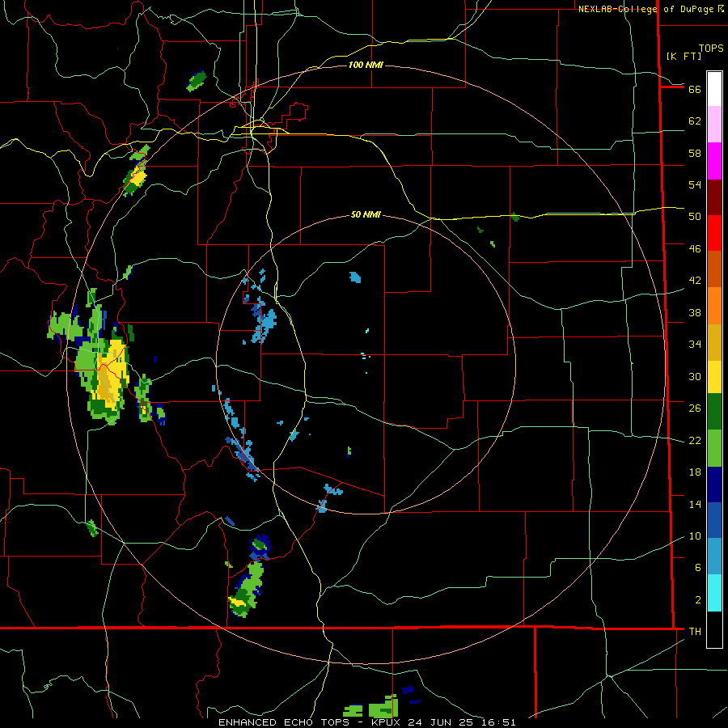Pick the yellow legend swatch
The image size is (728, 728).
coord(714,377)
